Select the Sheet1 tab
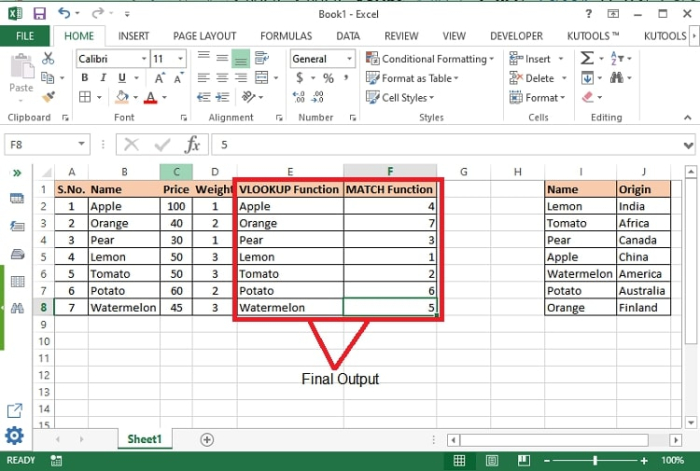 click(144, 439)
